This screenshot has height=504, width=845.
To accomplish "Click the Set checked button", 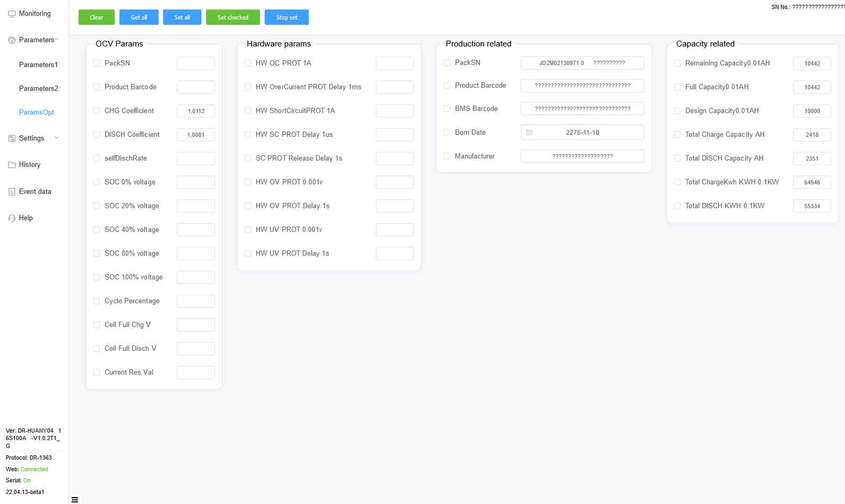I will [x=233, y=17].
